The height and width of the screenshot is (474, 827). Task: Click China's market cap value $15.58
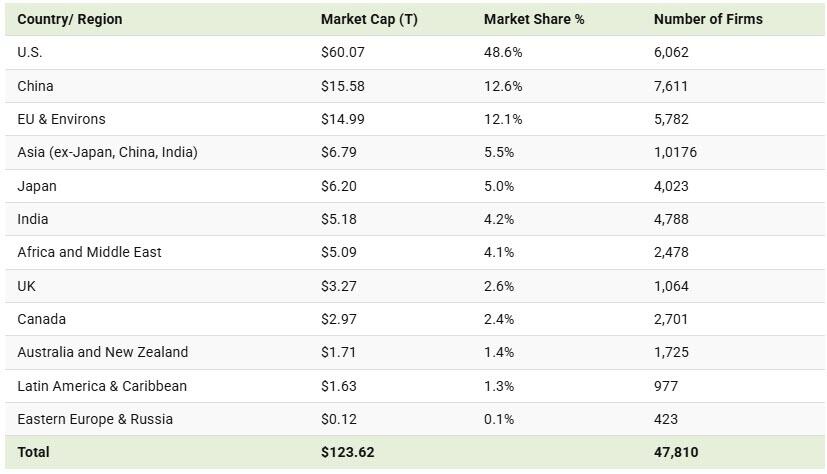(x=343, y=86)
